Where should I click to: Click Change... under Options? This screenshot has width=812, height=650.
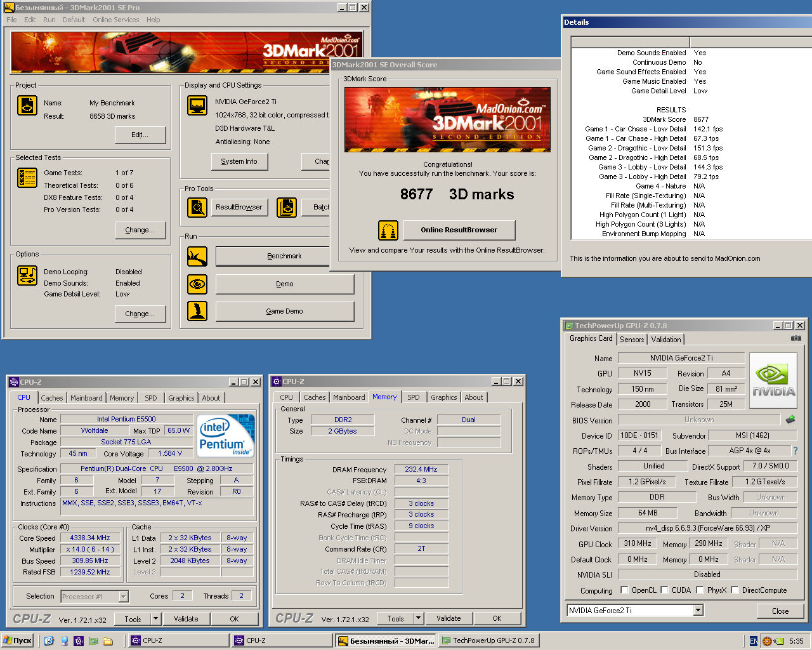coord(140,314)
